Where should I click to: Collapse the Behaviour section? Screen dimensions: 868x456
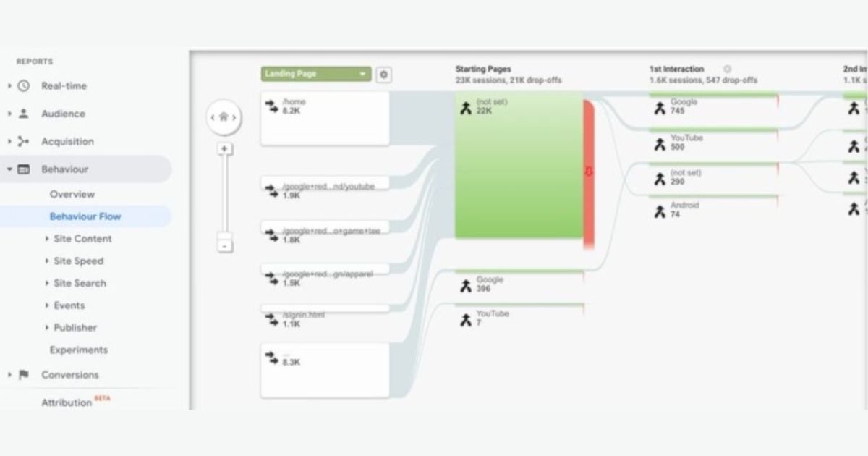(10, 169)
